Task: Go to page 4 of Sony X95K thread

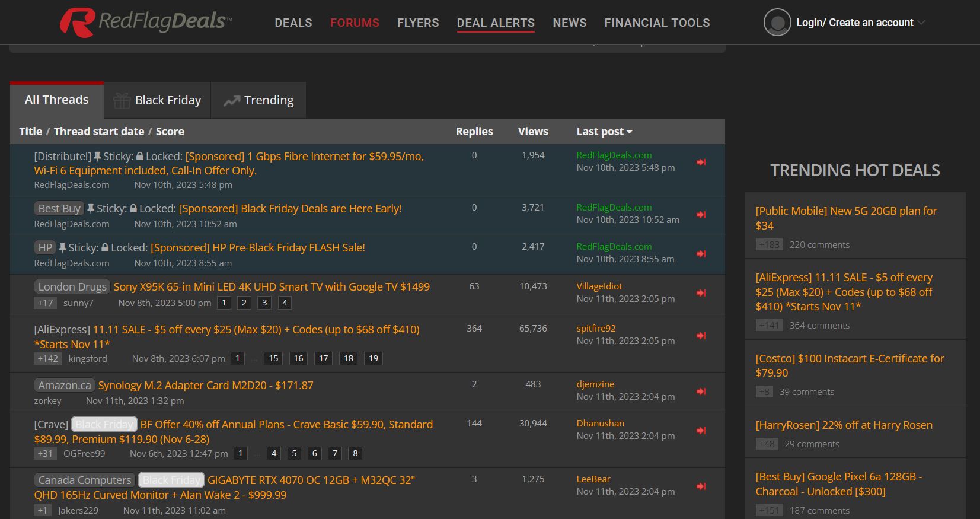Action: pyautogui.click(x=285, y=303)
